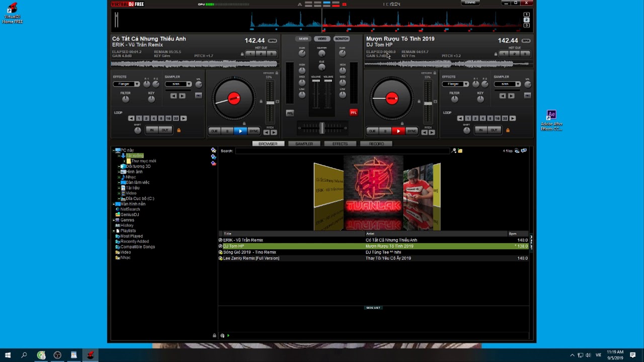Screen dimensions: 644x362
Task: Click left deck loop IN button
Action: tap(152, 130)
